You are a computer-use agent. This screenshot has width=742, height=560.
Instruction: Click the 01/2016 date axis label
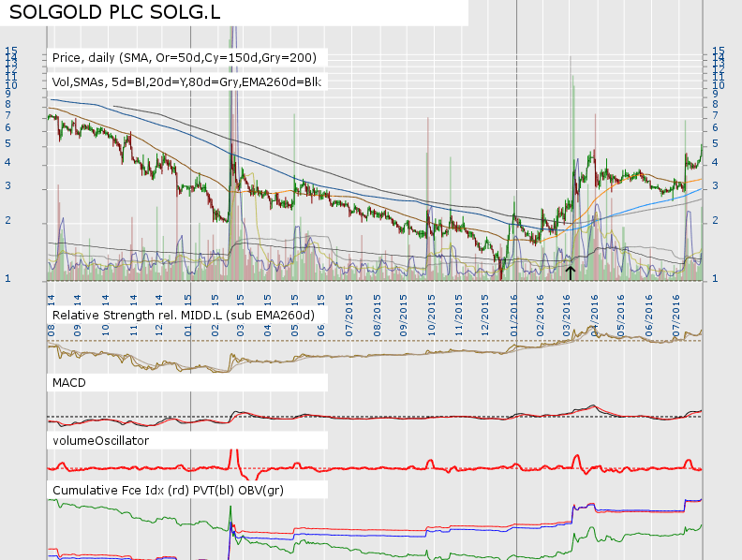514,316
